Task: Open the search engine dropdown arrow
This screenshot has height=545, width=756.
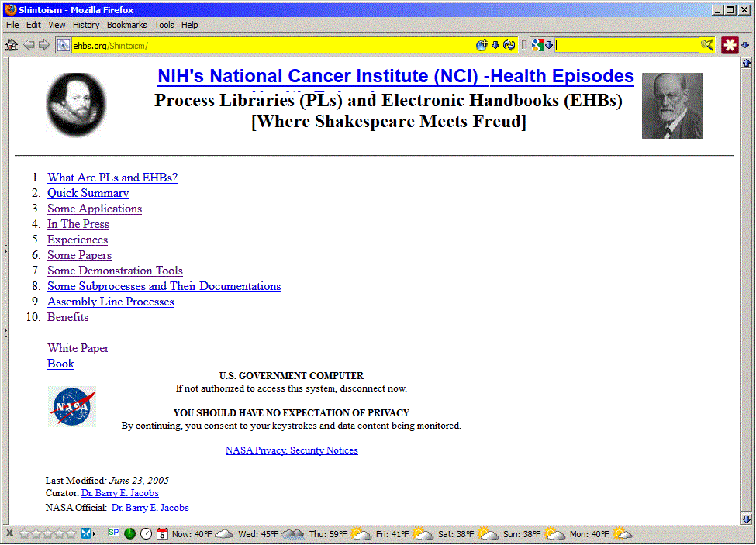Action: tap(549, 45)
